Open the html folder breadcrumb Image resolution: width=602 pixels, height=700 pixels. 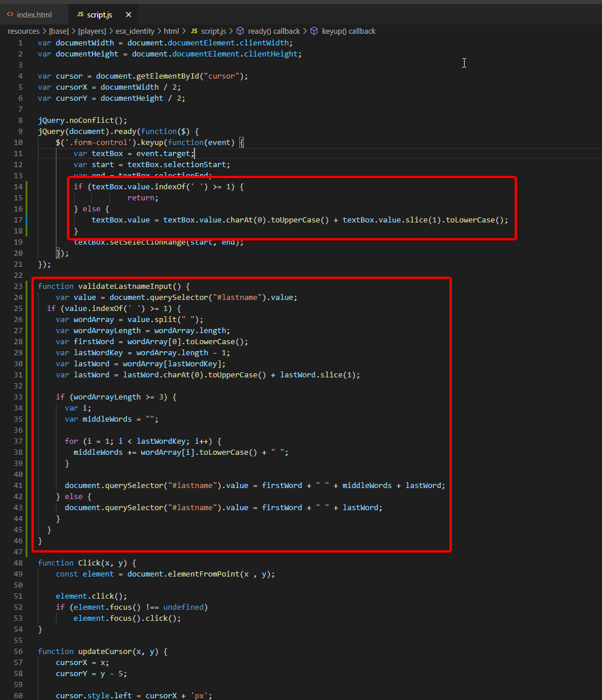click(x=171, y=31)
